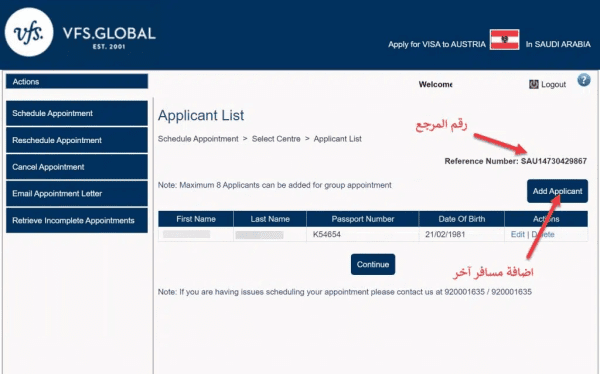This screenshot has height=374, width=600.
Task: Click the In SAUDI ARABIA text
Action: (x=558, y=44)
